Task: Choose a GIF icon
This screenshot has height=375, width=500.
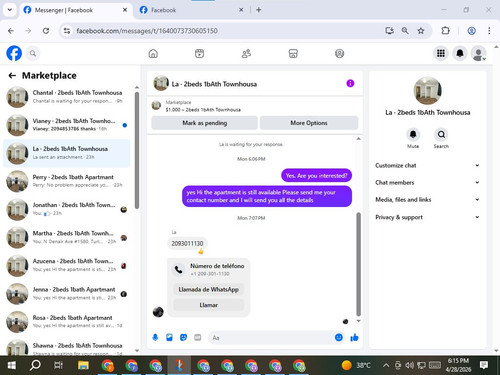Action: pyautogui.click(x=198, y=338)
